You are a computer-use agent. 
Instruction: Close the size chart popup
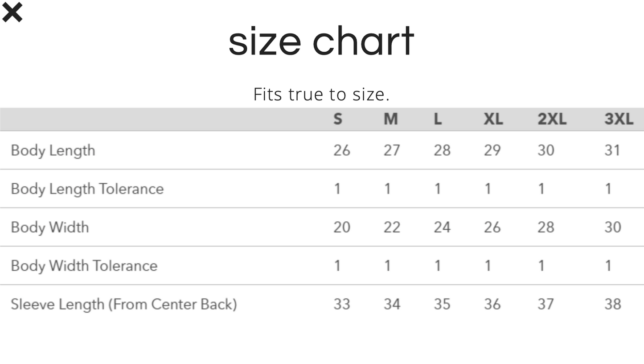tap(12, 12)
